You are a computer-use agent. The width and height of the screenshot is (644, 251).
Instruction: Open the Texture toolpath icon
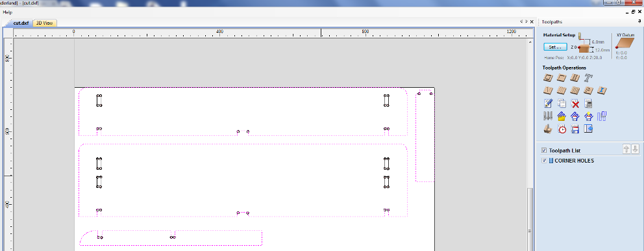[575, 90]
